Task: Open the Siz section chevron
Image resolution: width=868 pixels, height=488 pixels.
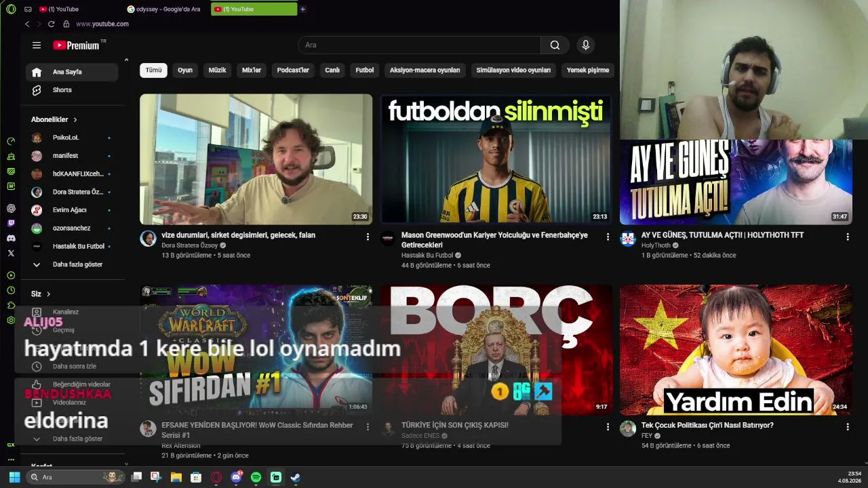Action: point(48,294)
